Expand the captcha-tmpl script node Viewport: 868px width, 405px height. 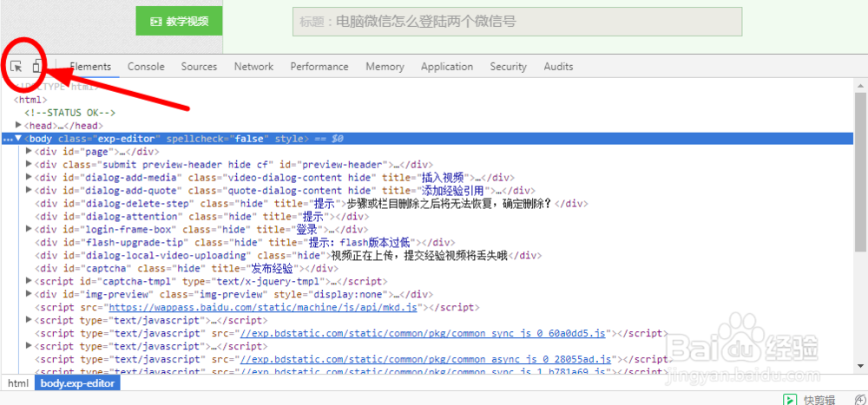30,282
